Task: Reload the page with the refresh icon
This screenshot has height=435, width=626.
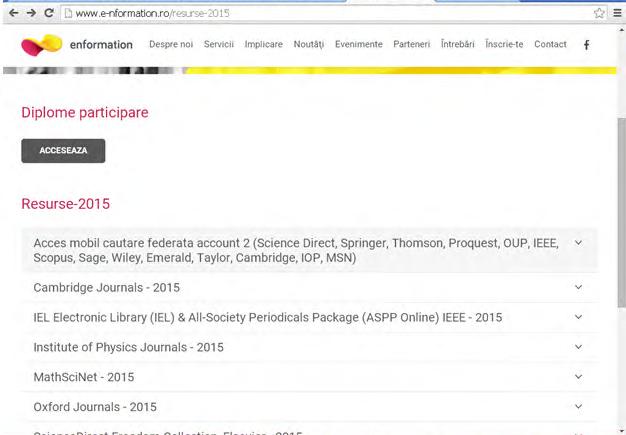Action: tap(49, 13)
